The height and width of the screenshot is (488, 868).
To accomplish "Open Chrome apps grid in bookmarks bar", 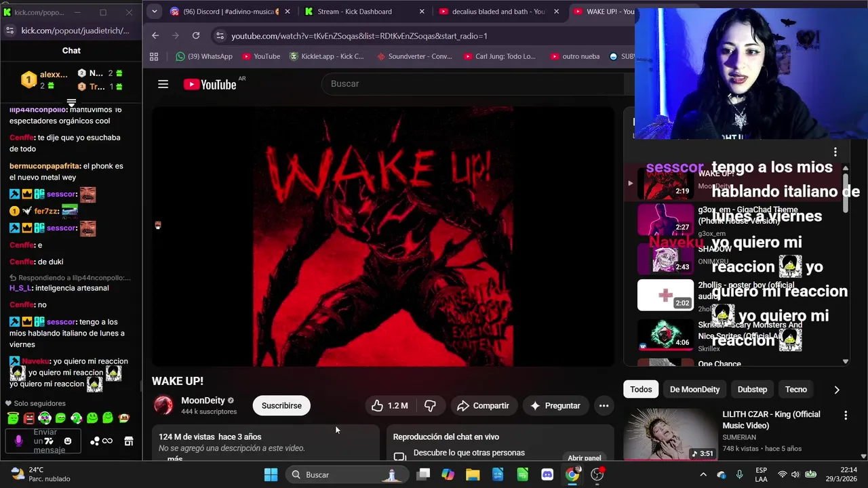I will pyautogui.click(x=154, y=56).
